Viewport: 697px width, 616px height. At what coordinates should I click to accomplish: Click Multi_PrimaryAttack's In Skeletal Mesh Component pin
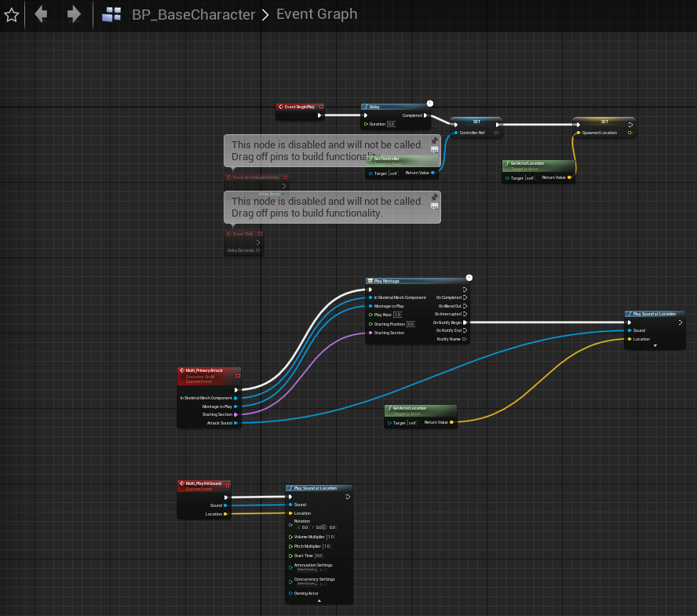(x=235, y=398)
